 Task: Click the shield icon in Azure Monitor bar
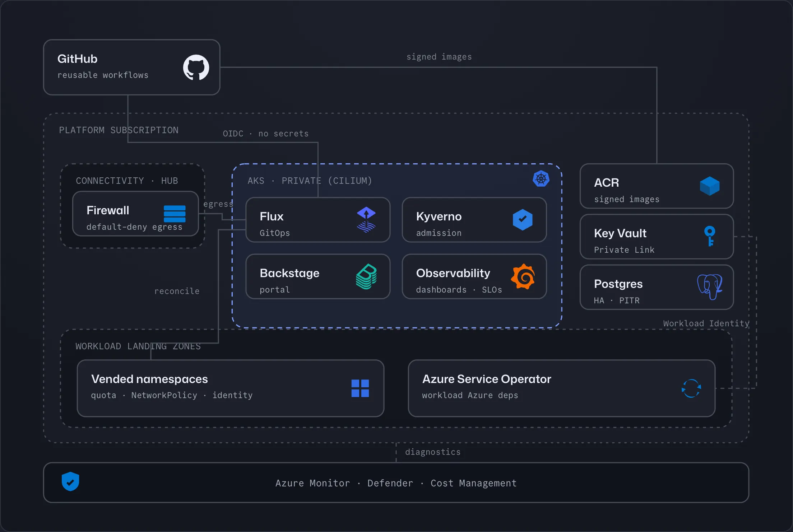point(70,481)
